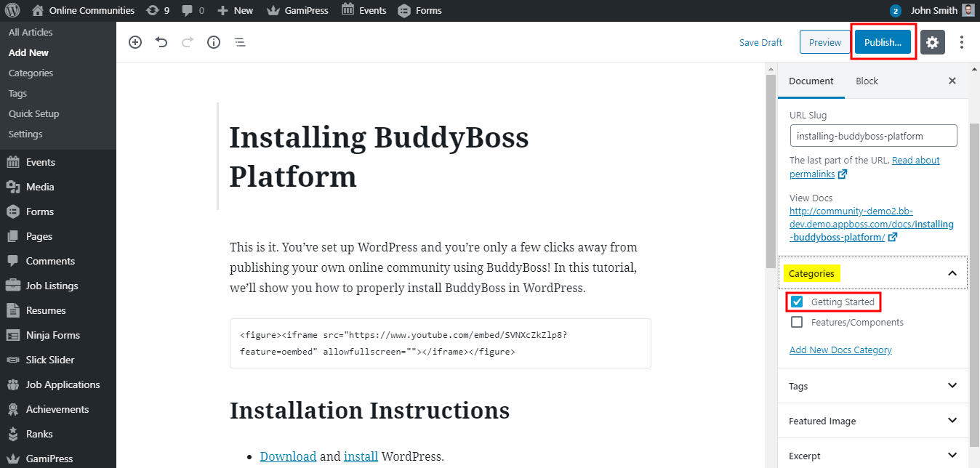
Task: Uncheck the Getting Started category
Action: tap(797, 301)
